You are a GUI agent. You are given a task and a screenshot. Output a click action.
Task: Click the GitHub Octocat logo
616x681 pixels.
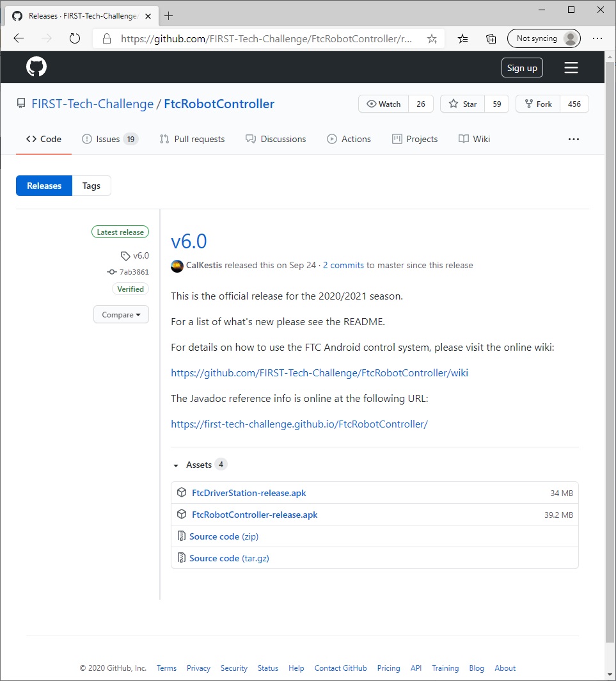(x=36, y=67)
